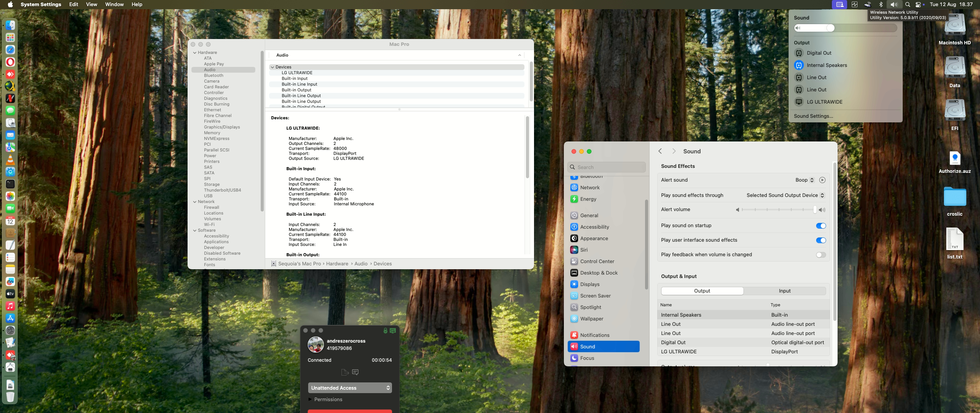Screen dimensions: 980x413
Task: Open the Opera browser Dock icon
Action: (x=10, y=62)
